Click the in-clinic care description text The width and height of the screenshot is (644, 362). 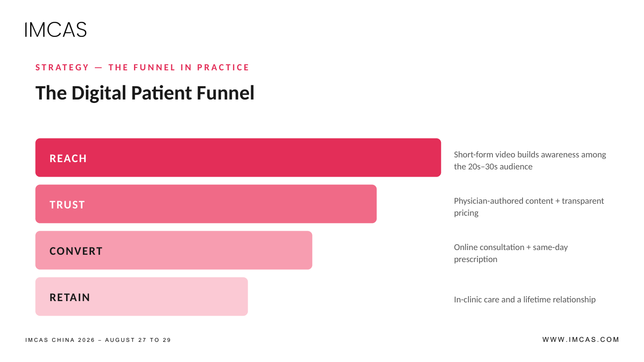(525, 299)
